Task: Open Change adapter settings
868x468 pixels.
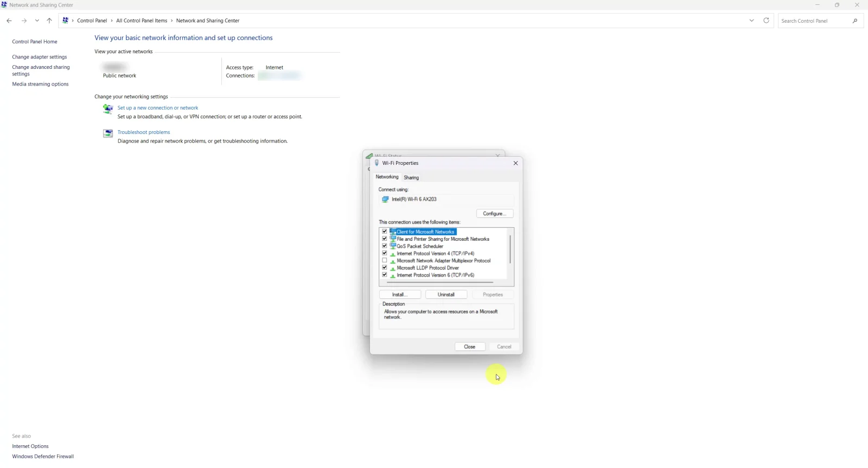Action: tap(40, 57)
